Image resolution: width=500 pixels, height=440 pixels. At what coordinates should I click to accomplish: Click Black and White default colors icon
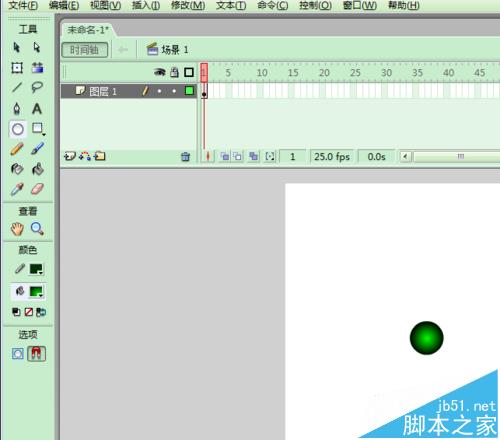click(x=16, y=312)
